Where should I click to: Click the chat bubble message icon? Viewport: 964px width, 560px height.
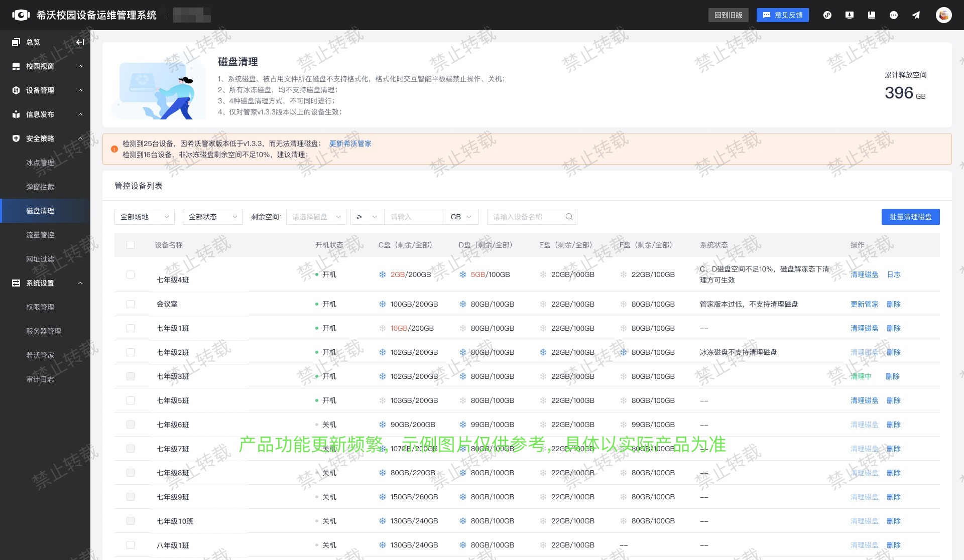pyautogui.click(x=894, y=15)
